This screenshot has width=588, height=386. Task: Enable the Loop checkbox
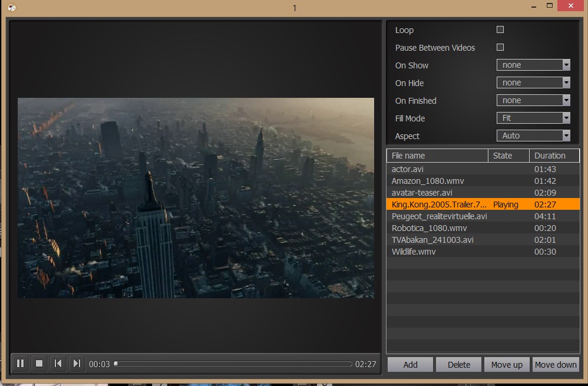500,29
